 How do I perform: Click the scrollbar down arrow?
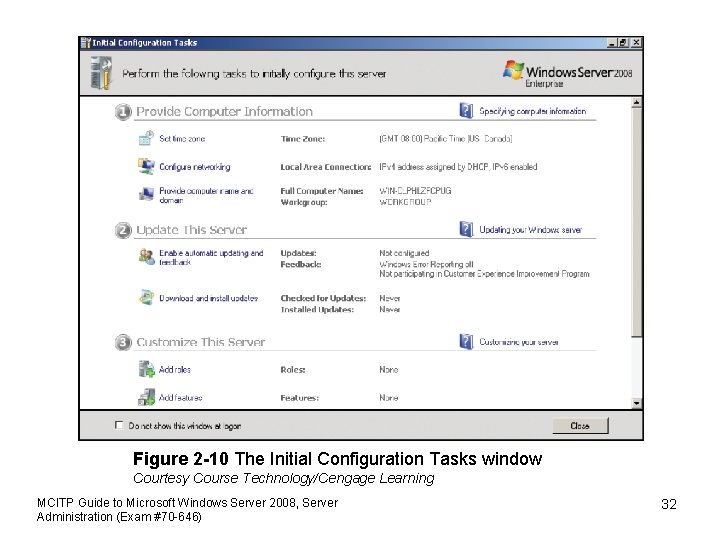[x=636, y=403]
